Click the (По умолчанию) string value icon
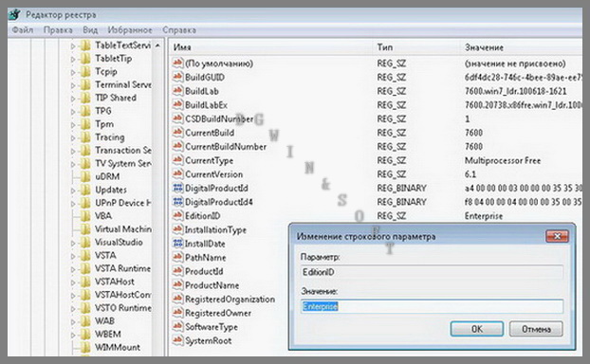590x364 pixels. click(x=177, y=63)
